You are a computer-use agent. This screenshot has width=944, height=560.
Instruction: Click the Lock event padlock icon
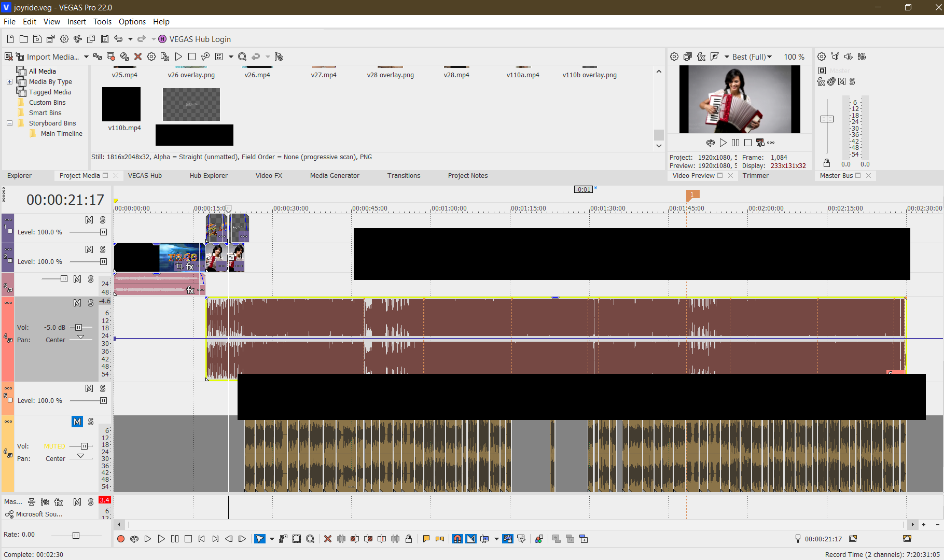coord(409,539)
